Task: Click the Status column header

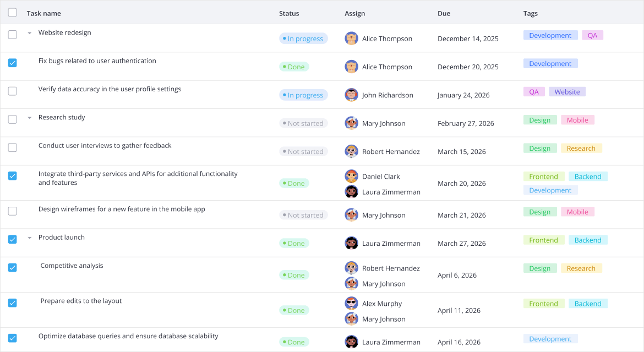Action: click(289, 13)
